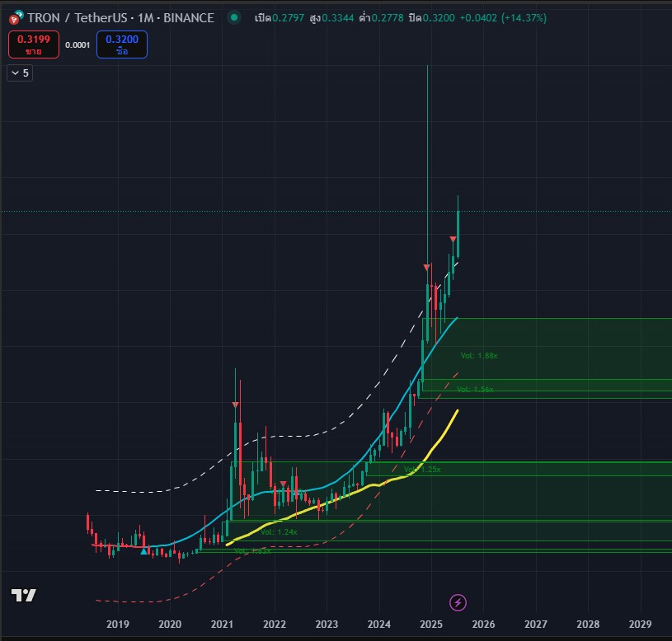Click the green market status dot

pos(234,17)
